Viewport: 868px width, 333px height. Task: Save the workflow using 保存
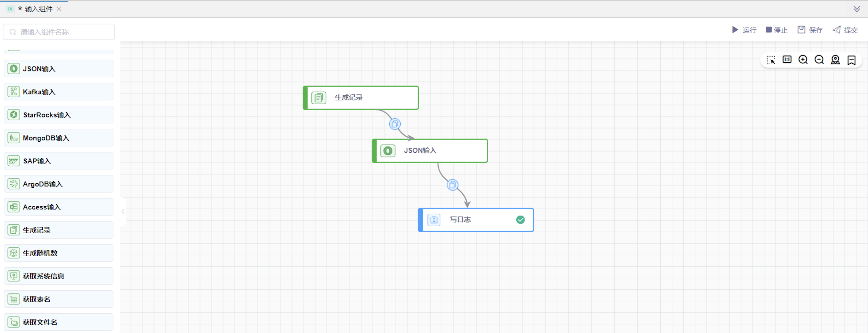tap(810, 30)
